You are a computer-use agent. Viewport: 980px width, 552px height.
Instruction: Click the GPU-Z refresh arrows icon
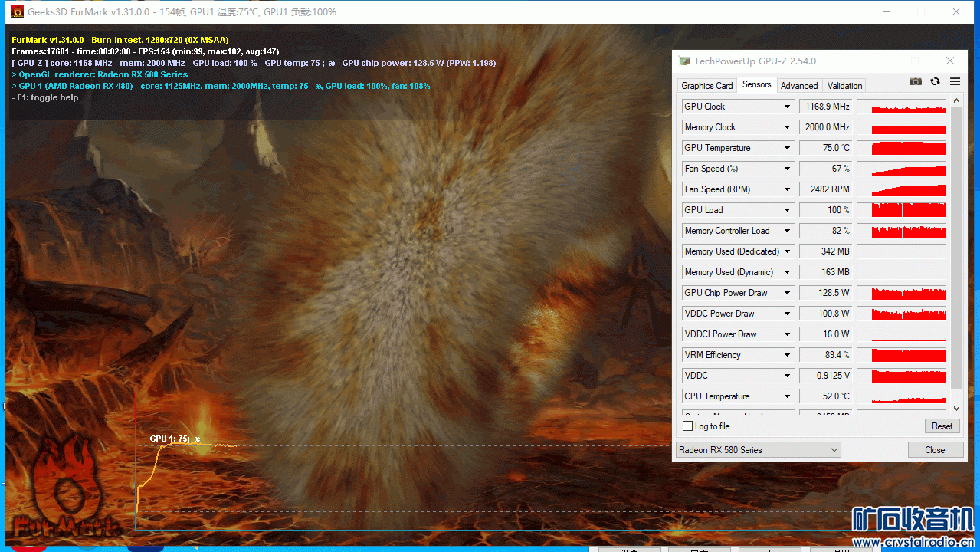(935, 82)
